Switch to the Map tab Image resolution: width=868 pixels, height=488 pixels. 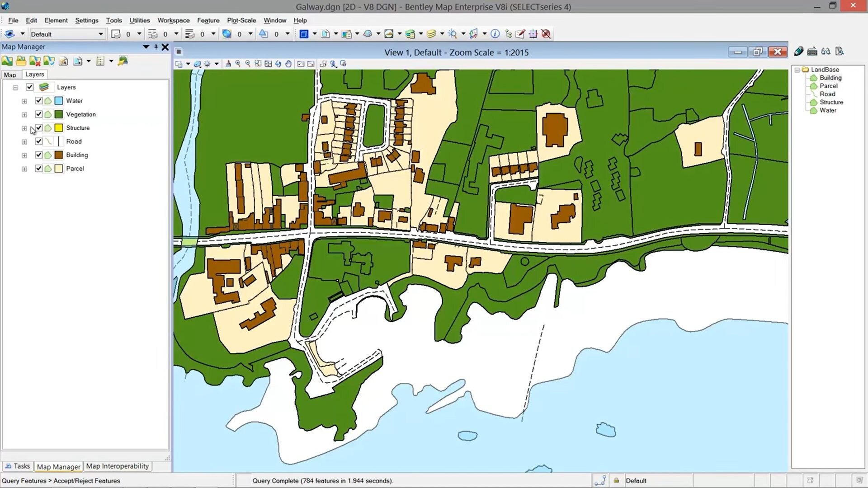click(10, 75)
